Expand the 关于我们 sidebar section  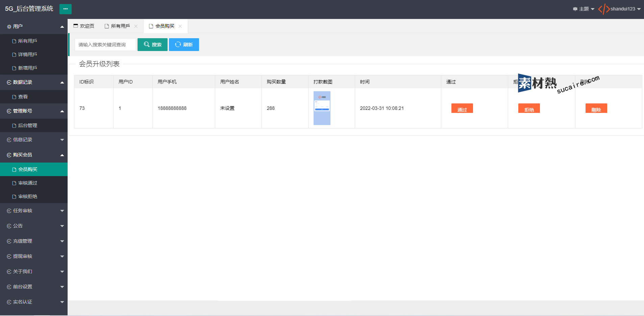point(34,271)
